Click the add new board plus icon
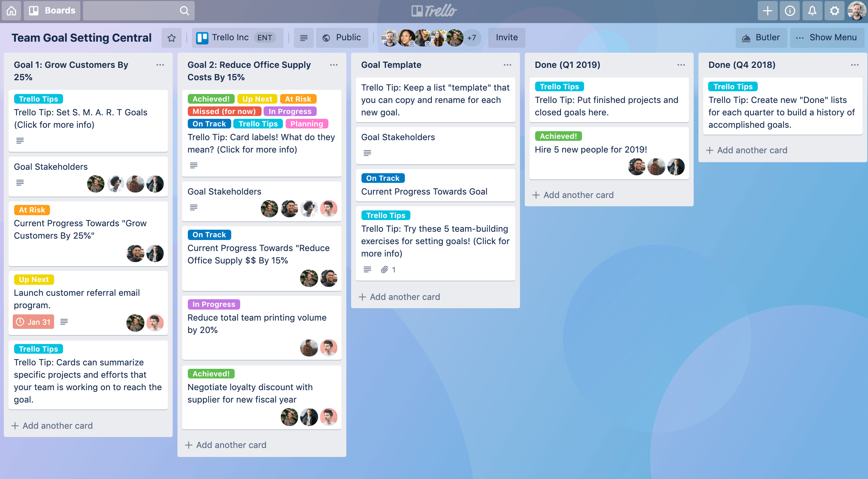Viewport: 868px width, 479px height. [766, 11]
